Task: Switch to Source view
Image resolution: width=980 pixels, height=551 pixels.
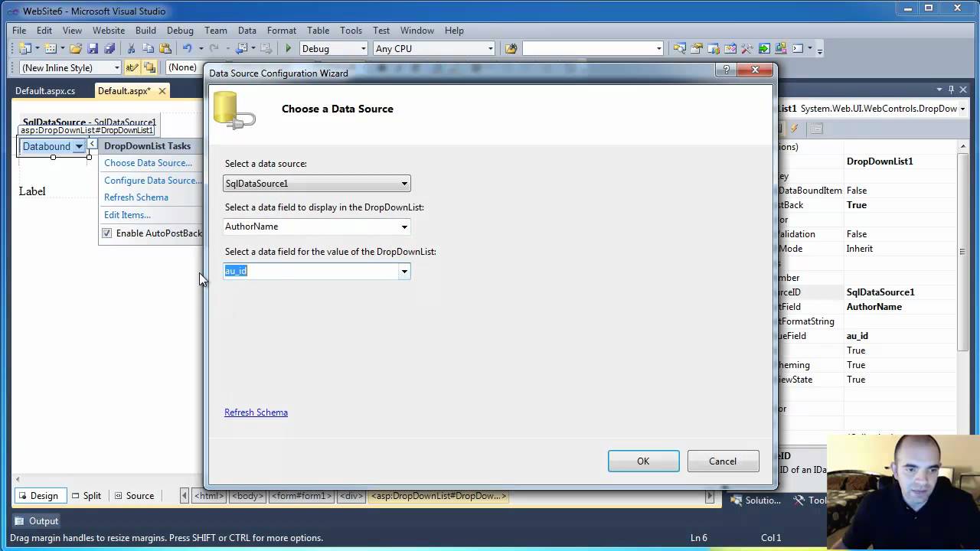Action: pyautogui.click(x=134, y=496)
